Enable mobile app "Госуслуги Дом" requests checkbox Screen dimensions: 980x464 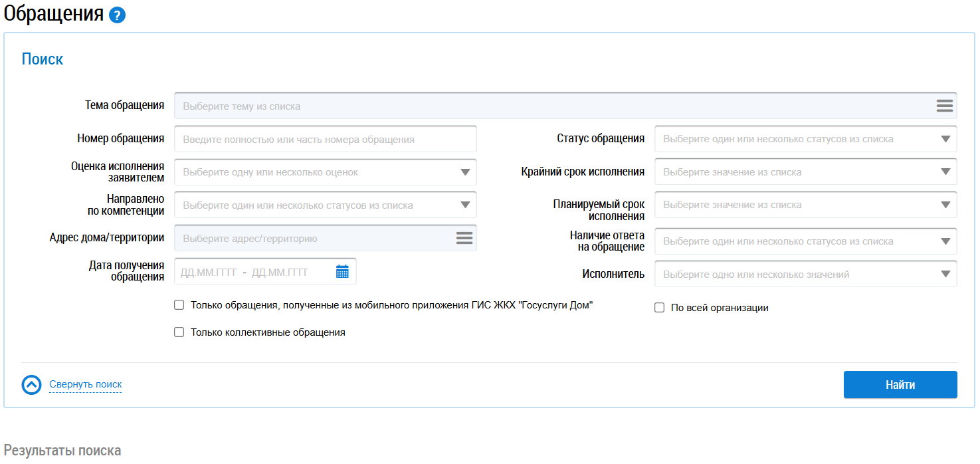pyautogui.click(x=179, y=305)
